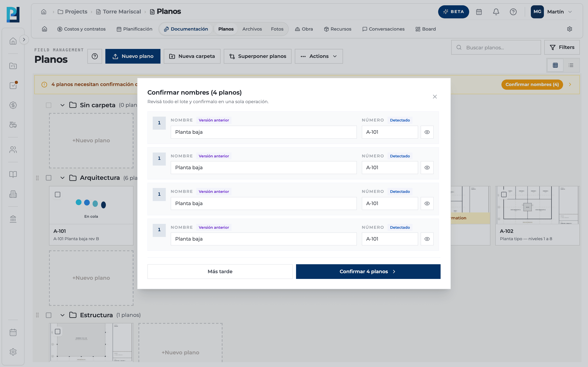588x367 pixels.
Task: Tick the Arquitectura folder checkbox
Action: click(x=49, y=178)
